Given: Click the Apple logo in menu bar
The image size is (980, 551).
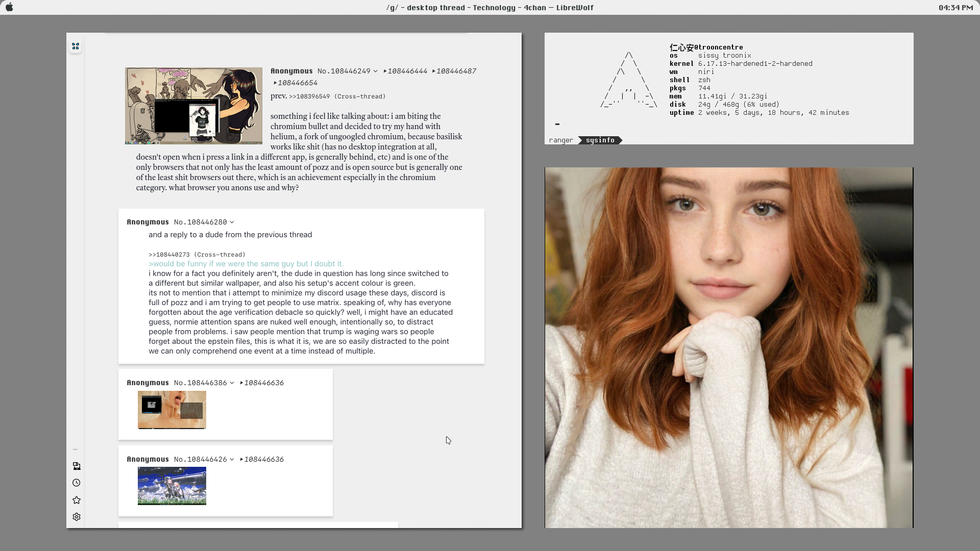Looking at the screenshot, I should (x=9, y=8).
